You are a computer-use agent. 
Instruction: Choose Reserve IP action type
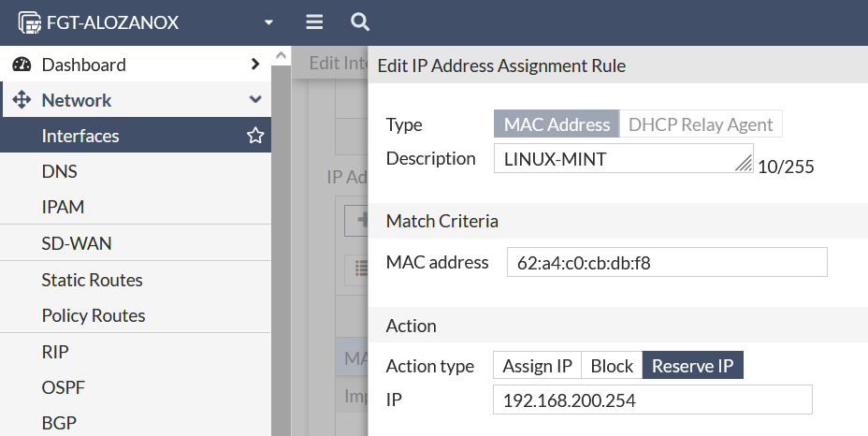point(692,366)
